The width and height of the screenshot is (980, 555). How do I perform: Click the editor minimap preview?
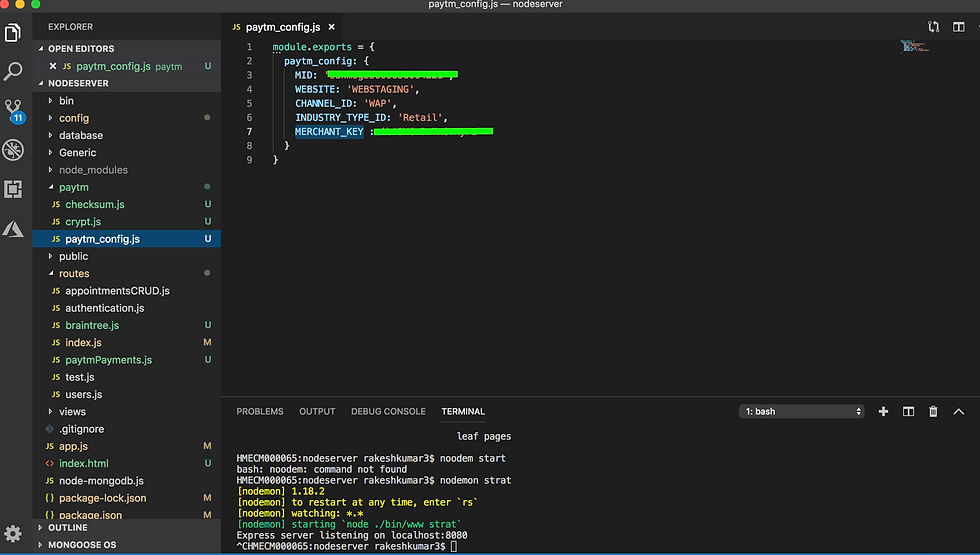(x=914, y=46)
